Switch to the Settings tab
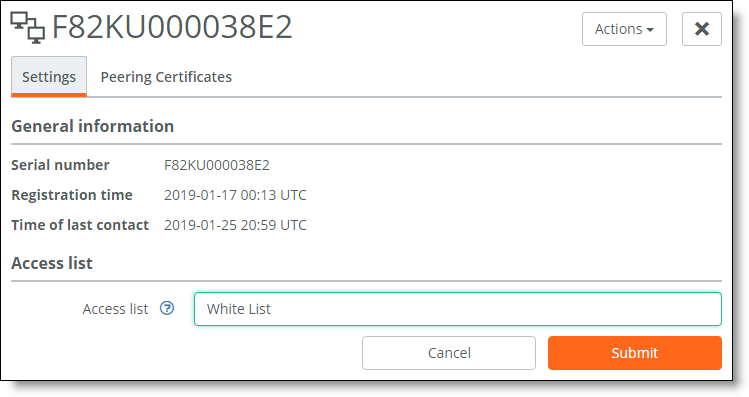 (x=49, y=76)
